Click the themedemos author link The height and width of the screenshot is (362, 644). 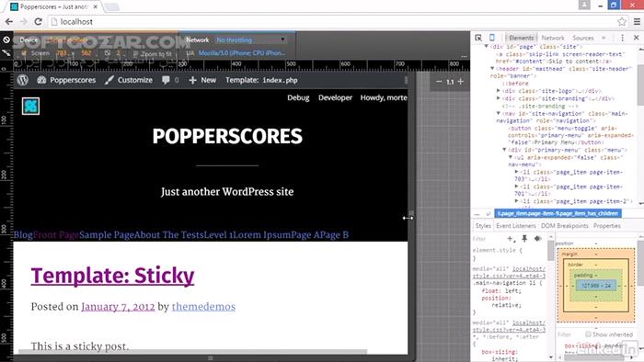(203, 307)
